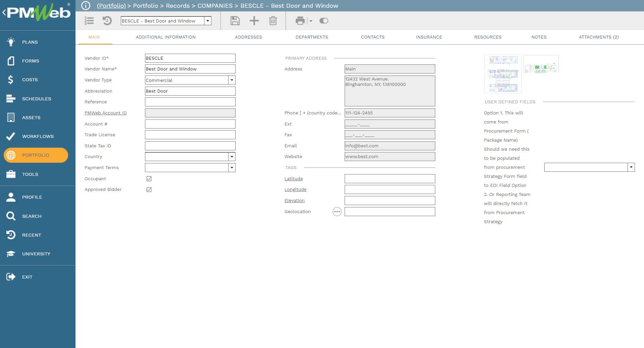The image size is (644, 348).
Task: Toggle the Approved Bidder checkbox
Action: (149, 190)
